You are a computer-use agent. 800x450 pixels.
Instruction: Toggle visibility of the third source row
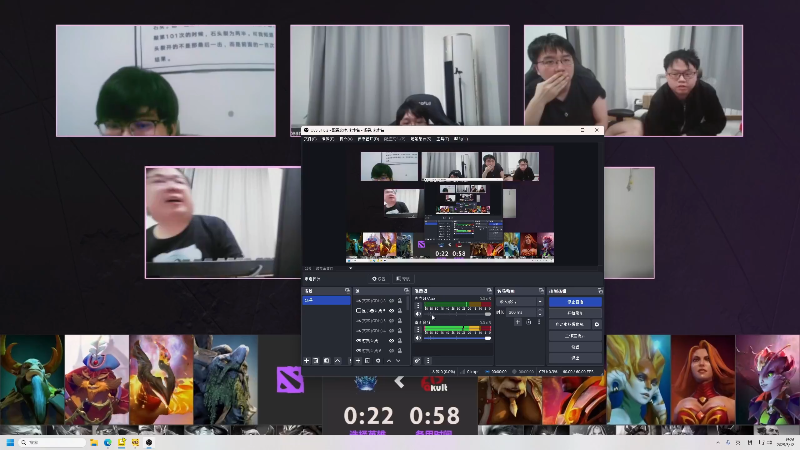click(391, 320)
